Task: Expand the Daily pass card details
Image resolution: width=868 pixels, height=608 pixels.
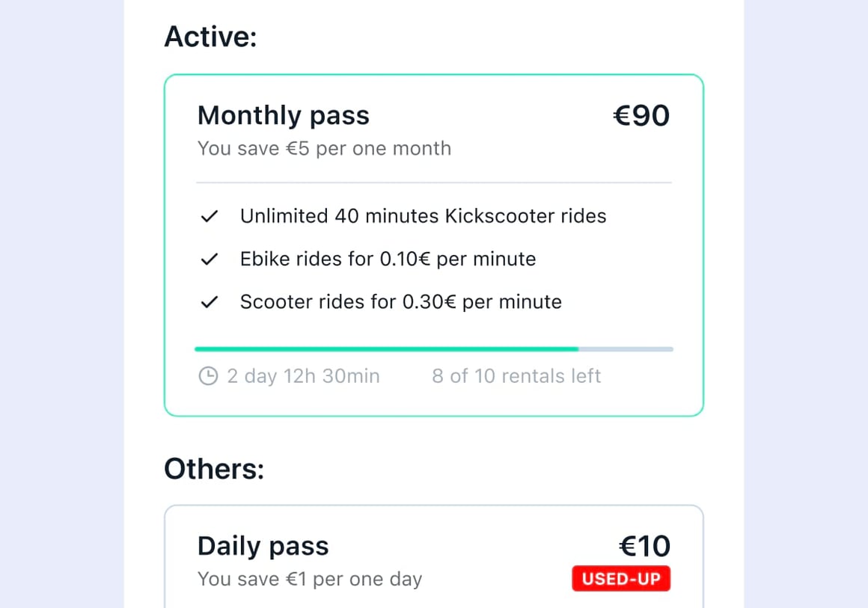Action: point(434,557)
